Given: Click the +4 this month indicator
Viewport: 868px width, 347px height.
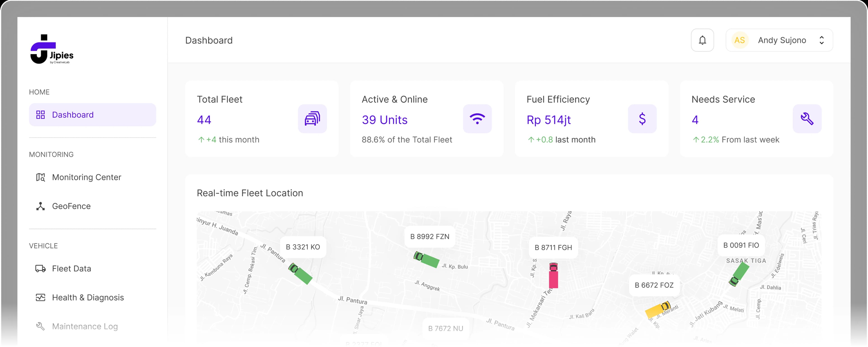Looking at the screenshot, I should (229, 139).
